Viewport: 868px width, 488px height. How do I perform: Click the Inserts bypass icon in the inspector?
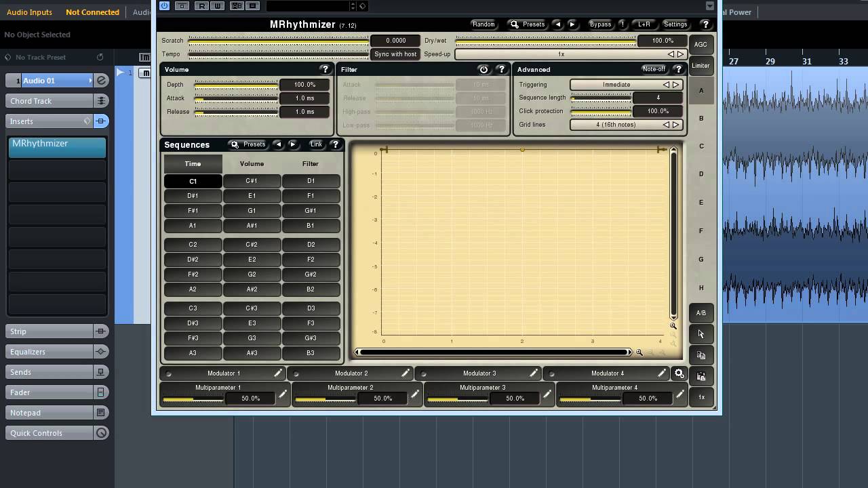pos(101,121)
